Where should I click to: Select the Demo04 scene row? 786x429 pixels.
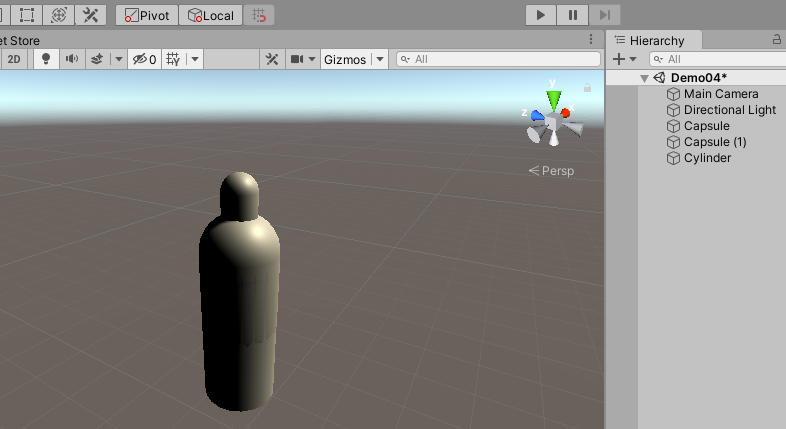pos(696,78)
